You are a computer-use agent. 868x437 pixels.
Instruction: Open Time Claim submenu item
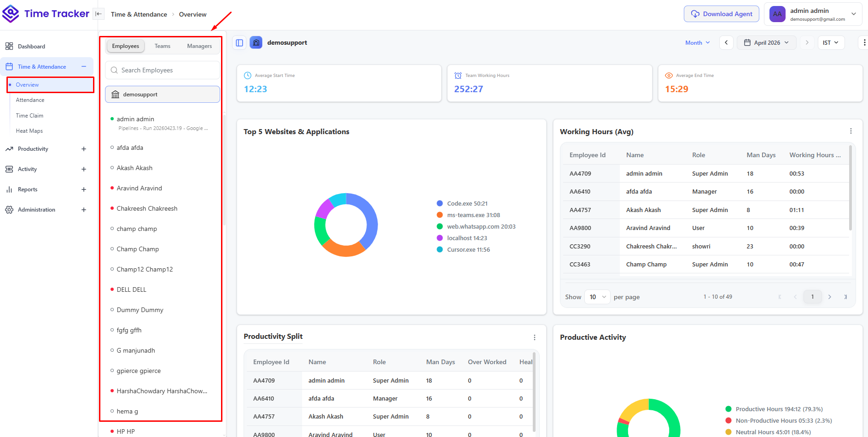click(x=29, y=116)
